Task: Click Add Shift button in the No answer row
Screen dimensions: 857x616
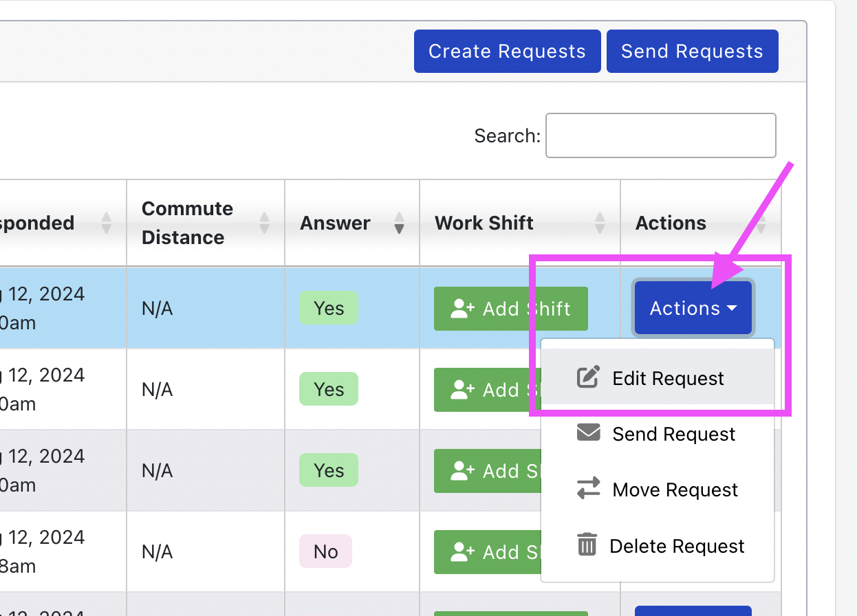Action: (488, 552)
